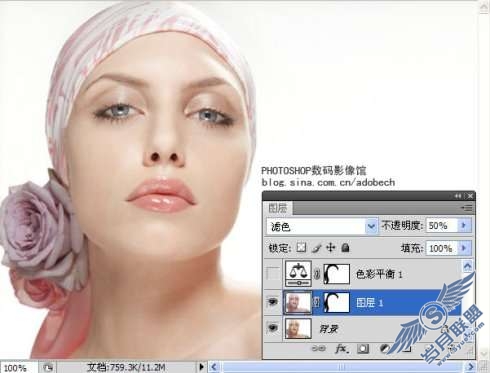The image size is (490, 373).
Task: Click the link layers icon at panel bottom
Action: [x=318, y=349]
